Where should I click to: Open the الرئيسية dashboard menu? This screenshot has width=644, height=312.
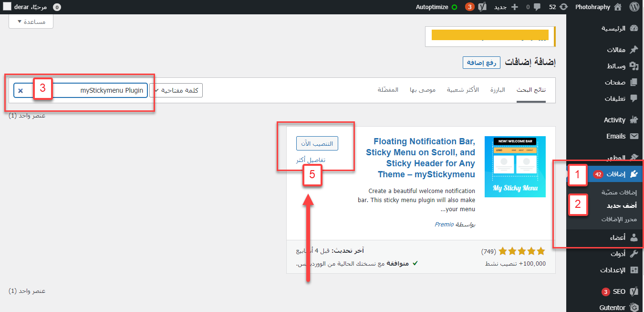[x=605, y=28]
